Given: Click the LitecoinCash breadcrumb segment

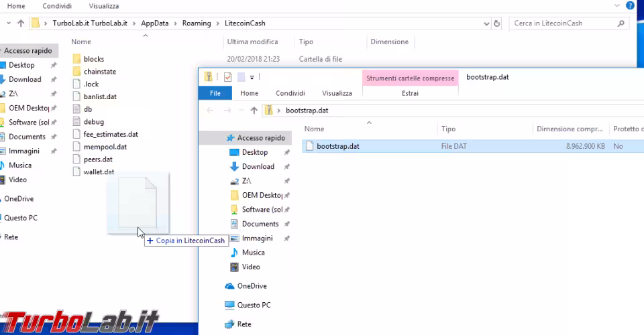Looking at the screenshot, I should (245, 23).
